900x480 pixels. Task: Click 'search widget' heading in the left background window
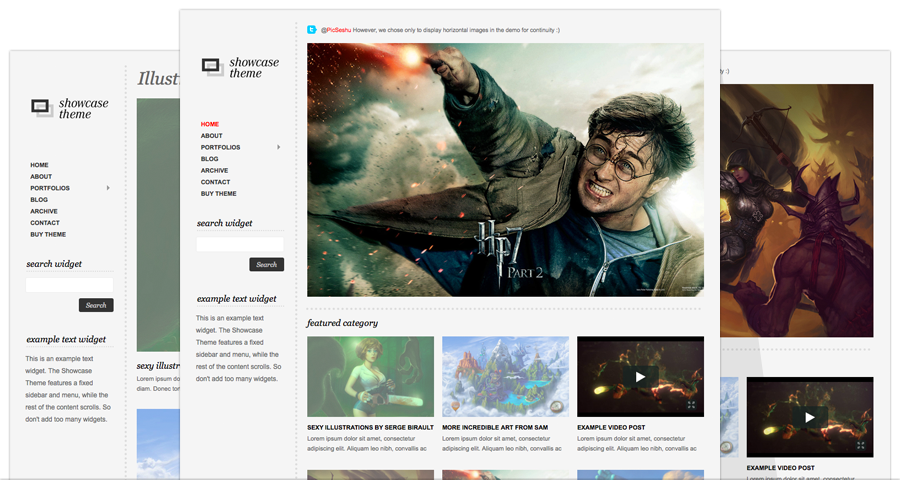point(54,264)
